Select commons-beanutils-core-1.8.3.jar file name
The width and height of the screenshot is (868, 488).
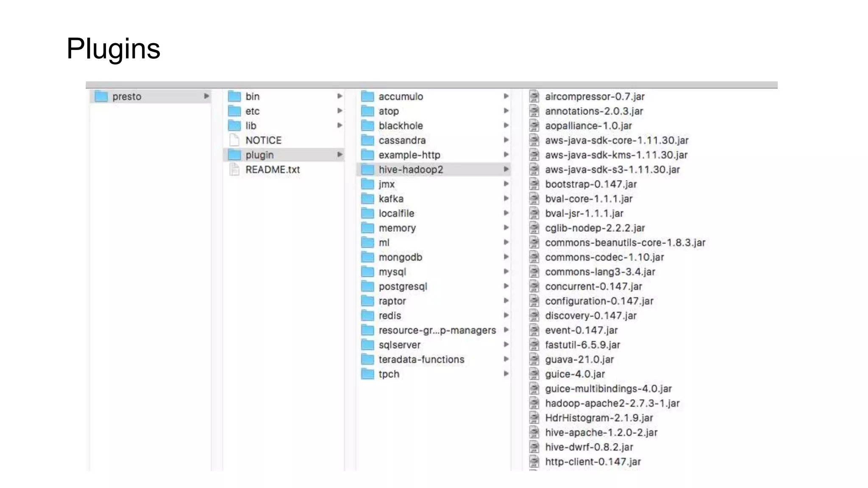point(625,243)
